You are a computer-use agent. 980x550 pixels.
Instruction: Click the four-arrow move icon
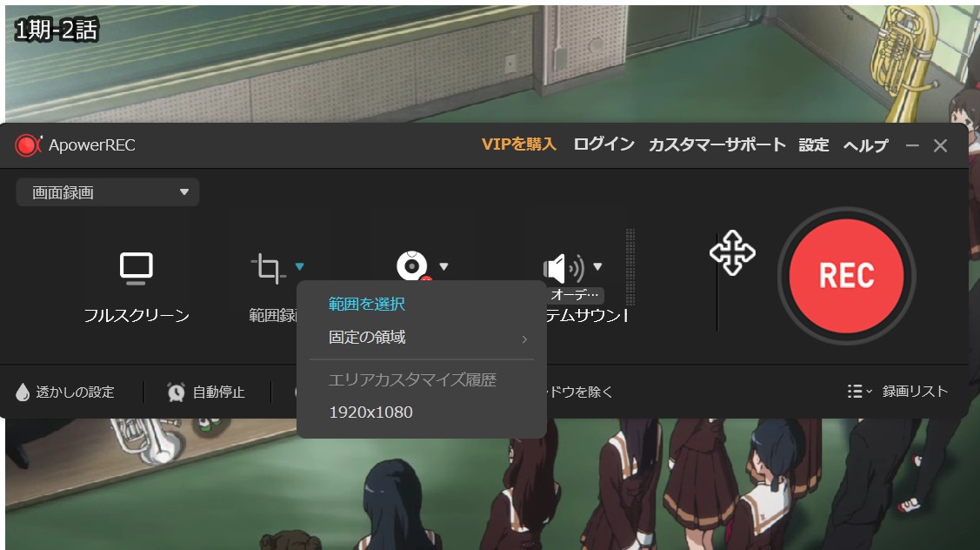pos(732,252)
